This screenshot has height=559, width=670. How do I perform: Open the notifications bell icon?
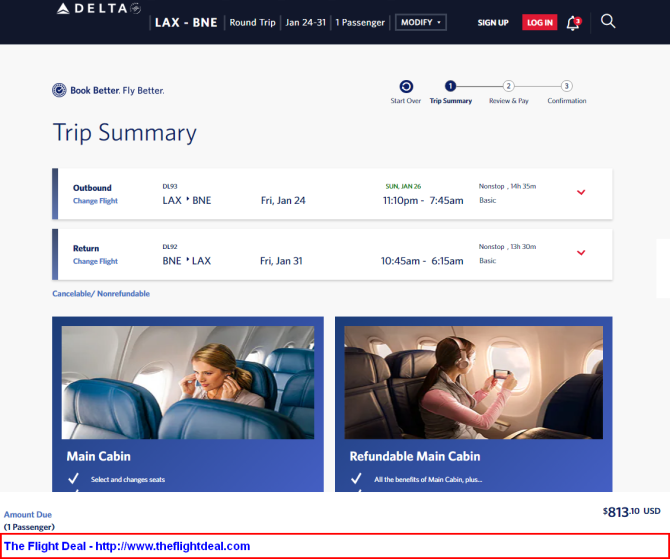[x=573, y=23]
